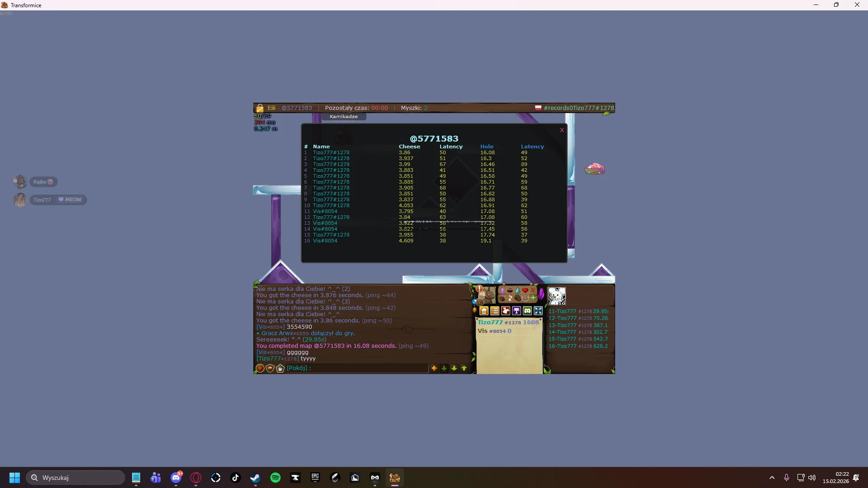
Task: Close the @5771583 records leaderboard popup
Action: pyautogui.click(x=562, y=130)
